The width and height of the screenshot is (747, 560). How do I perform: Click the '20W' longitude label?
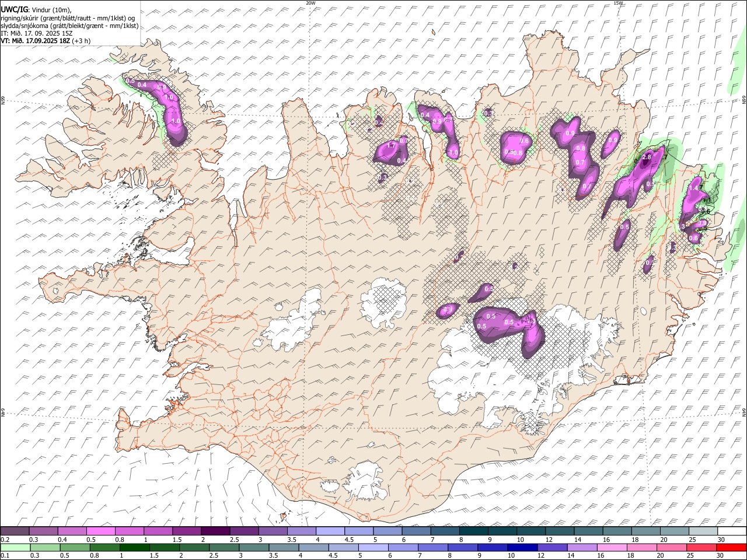pos(310,3)
